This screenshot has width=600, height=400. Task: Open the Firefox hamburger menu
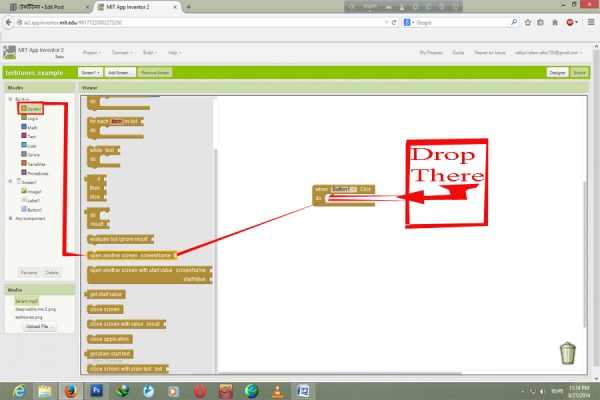pyautogui.click(x=591, y=22)
